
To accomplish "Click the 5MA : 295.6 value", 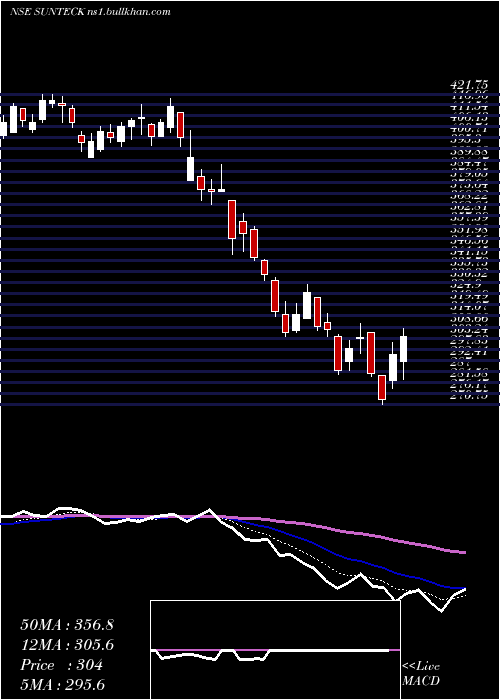I will 62,684.
